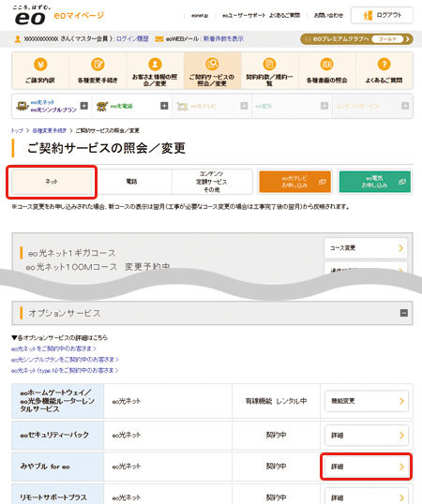Show new mail count via 新着件数を表示
Screen dimensions: 422x504
click(x=223, y=39)
